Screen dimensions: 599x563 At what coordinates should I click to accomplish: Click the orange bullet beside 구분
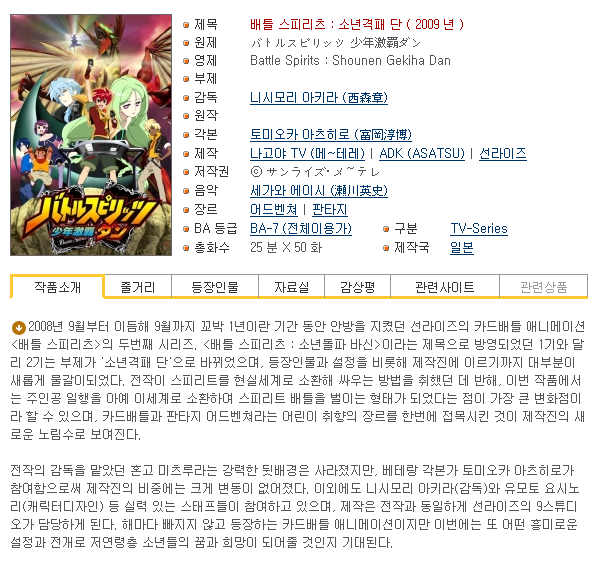[x=386, y=229]
